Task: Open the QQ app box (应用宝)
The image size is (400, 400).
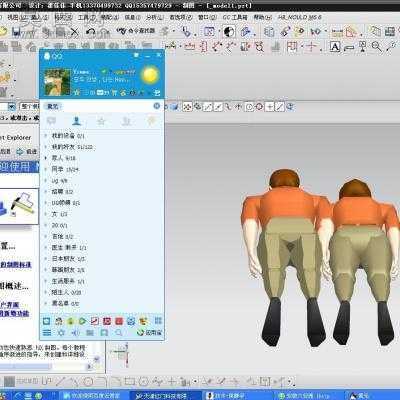Action: (149, 332)
